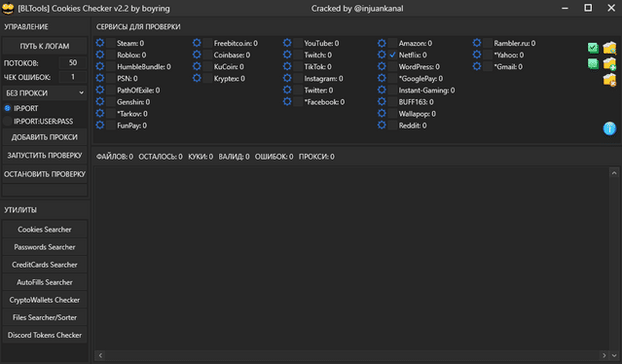Image resolution: width=622 pixels, height=364 pixels.
Task: Click the gear icon beside HumbleBundle
Action: click(x=100, y=66)
